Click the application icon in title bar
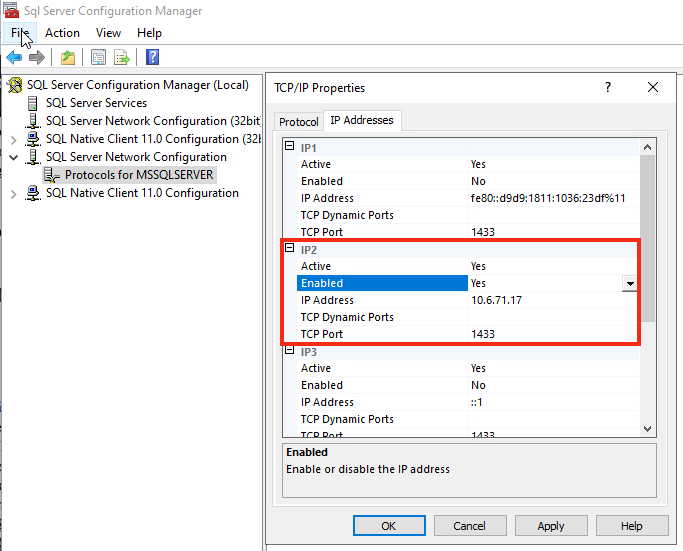Image resolution: width=683 pixels, height=551 pixels. point(11,10)
